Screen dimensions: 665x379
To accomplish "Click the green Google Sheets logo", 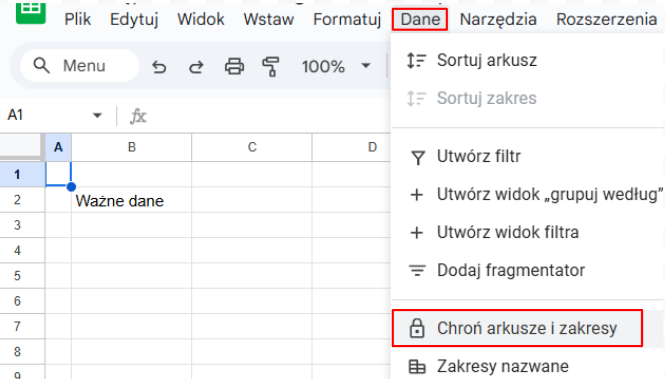I will (x=31, y=12).
